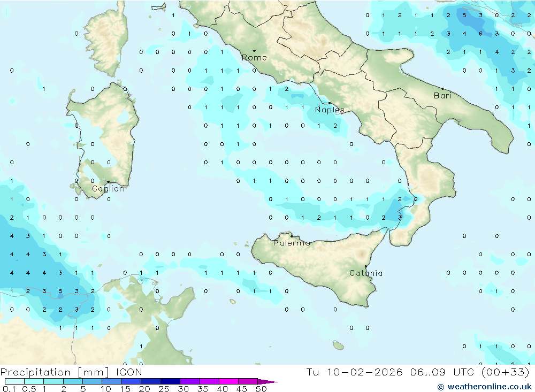Click the '25' legend scale label
535x392 pixels.
[x=164, y=389]
